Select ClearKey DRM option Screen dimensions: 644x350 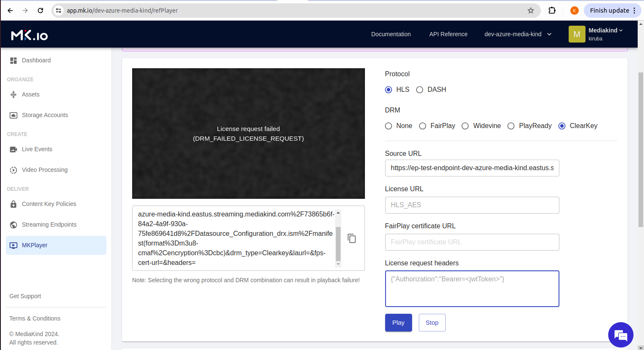pyautogui.click(x=562, y=126)
